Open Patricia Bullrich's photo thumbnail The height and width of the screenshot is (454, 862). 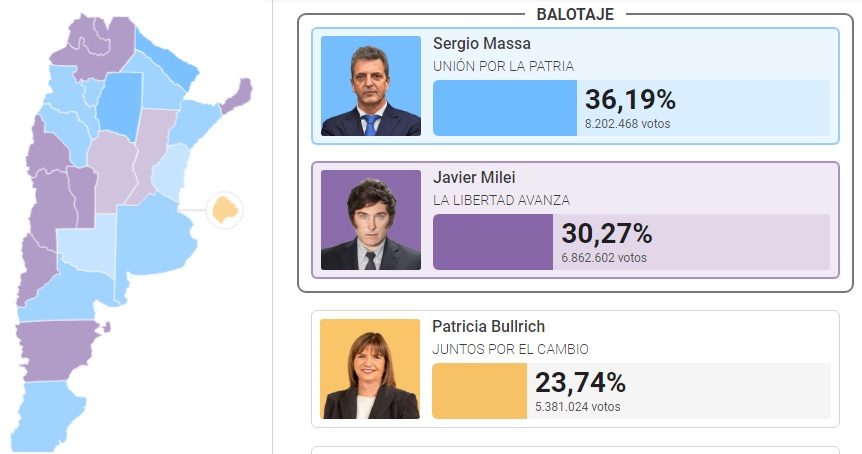370,369
